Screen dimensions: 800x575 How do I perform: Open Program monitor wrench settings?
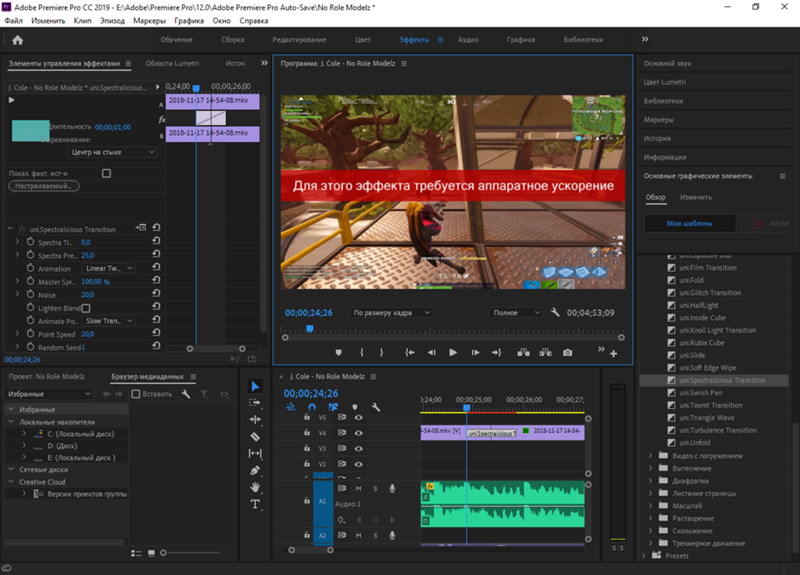tap(555, 312)
